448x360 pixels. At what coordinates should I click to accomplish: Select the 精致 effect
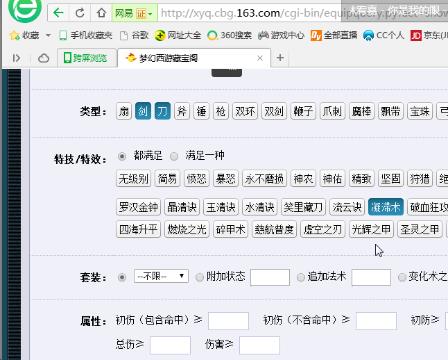pyautogui.click(x=362, y=179)
